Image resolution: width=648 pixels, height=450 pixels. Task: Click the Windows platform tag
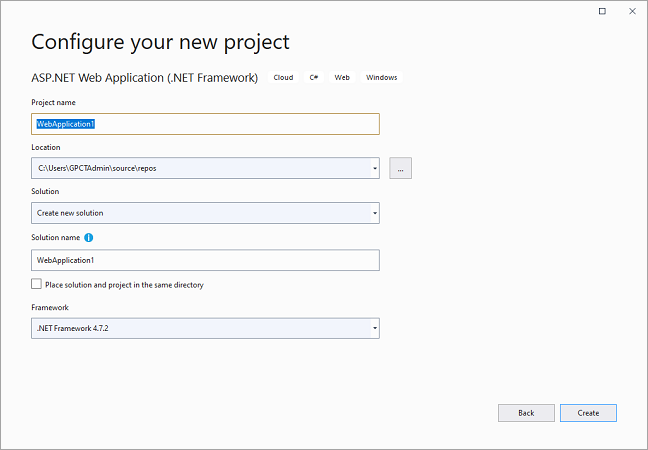coord(381,78)
